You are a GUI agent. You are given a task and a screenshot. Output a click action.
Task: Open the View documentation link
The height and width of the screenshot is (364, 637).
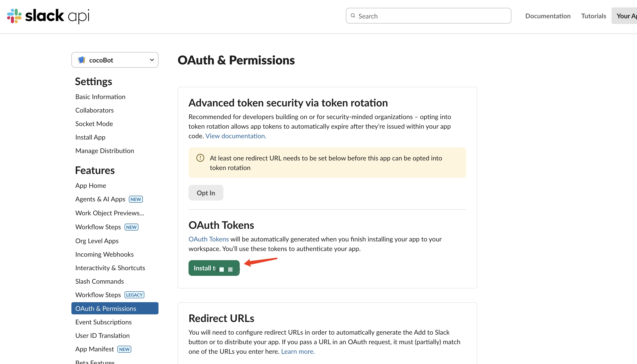[236, 136]
